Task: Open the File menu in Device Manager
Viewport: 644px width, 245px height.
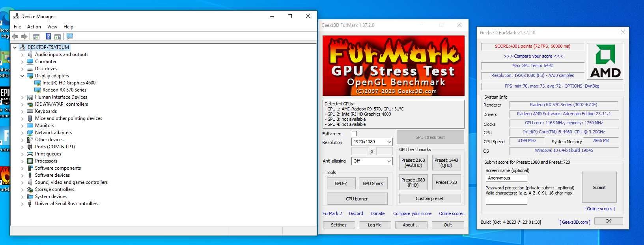Action: click(x=17, y=27)
